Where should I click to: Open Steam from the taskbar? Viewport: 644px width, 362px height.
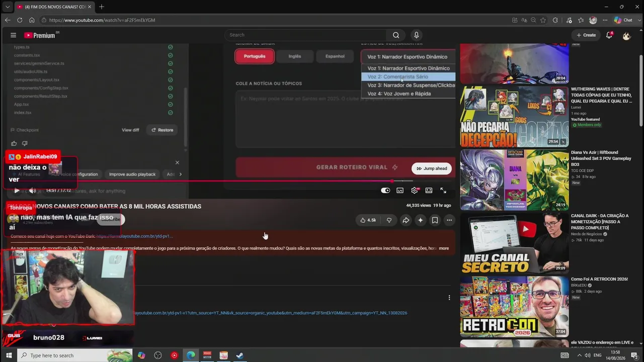pos(240,355)
